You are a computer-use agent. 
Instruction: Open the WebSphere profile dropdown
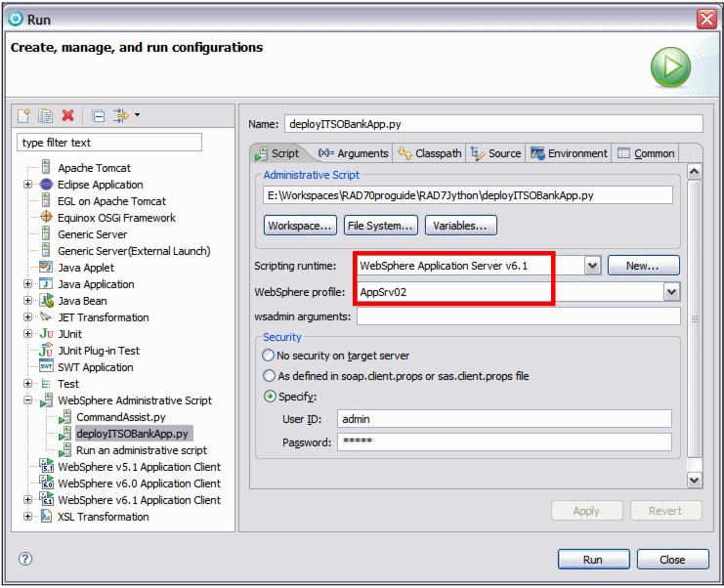pos(671,292)
